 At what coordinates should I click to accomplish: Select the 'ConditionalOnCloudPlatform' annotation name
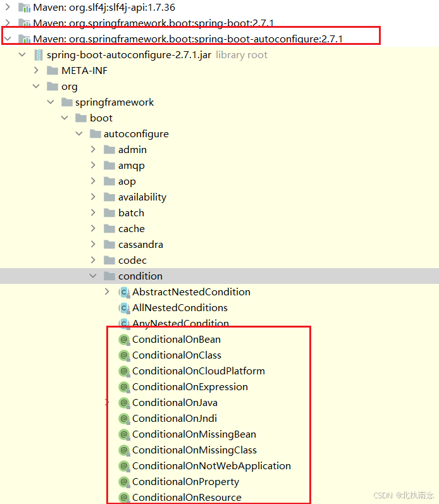tap(199, 371)
